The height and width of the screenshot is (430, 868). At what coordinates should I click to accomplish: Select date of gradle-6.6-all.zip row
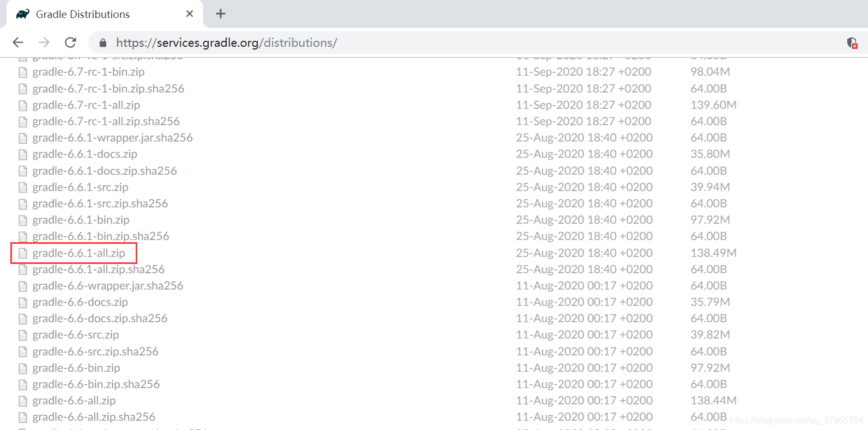[584, 400]
